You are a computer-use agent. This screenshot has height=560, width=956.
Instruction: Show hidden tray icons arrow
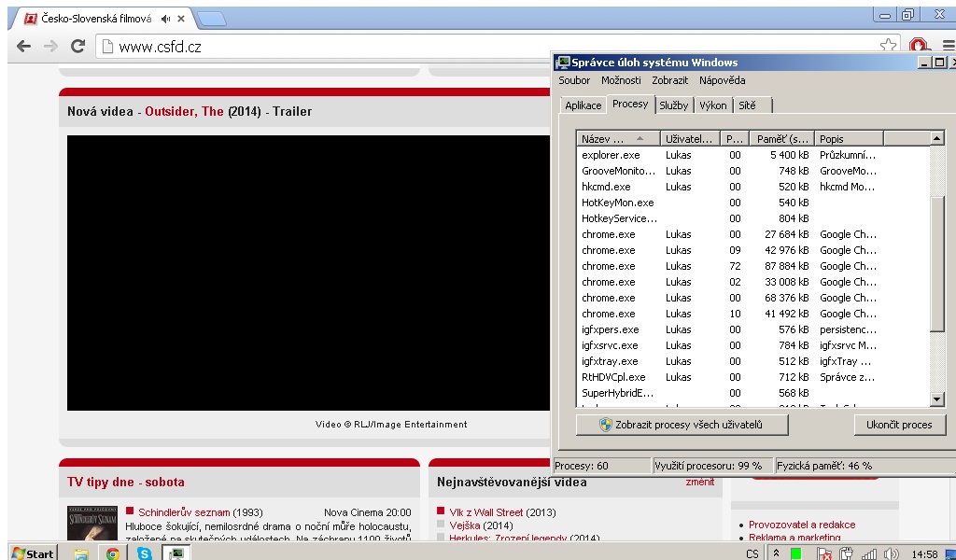click(x=776, y=553)
